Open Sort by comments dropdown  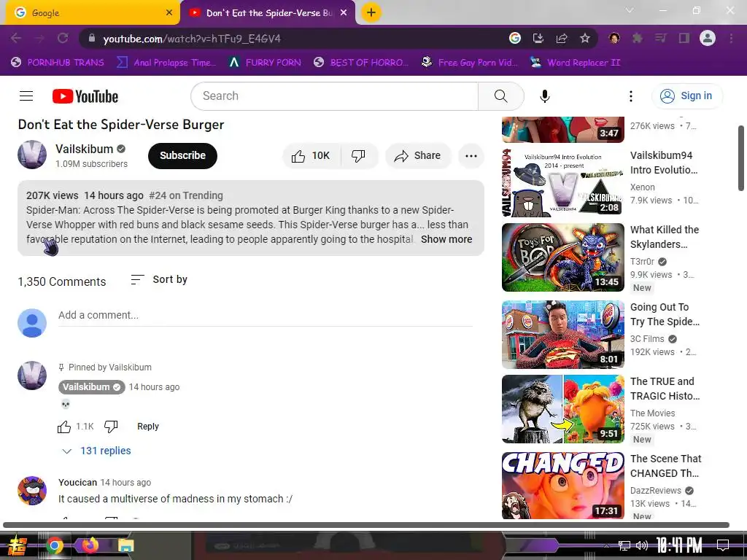159,279
